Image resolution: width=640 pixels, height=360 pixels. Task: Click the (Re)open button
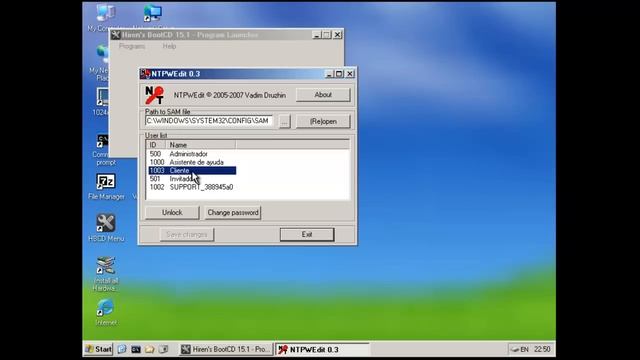(x=323, y=121)
